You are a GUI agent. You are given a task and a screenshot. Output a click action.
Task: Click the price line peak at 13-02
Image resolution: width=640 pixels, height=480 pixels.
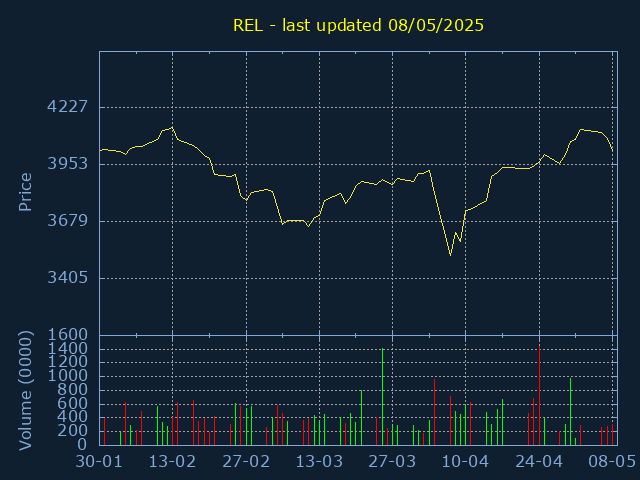pyautogui.click(x=172, y=127)
